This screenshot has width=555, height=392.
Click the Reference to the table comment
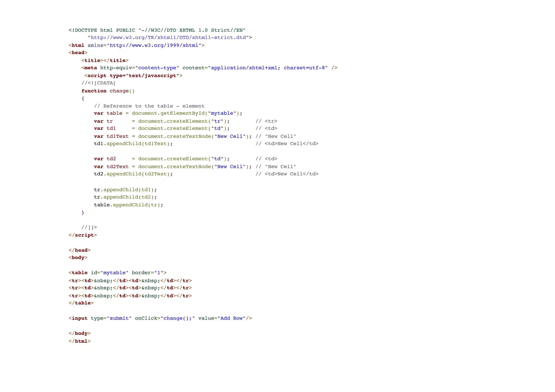point(149,106)
